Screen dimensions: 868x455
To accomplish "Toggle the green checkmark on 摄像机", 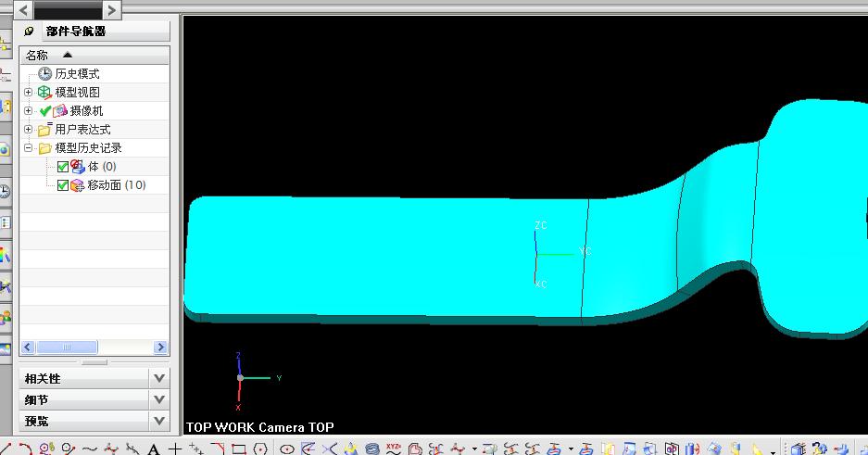I will point(45,110).
